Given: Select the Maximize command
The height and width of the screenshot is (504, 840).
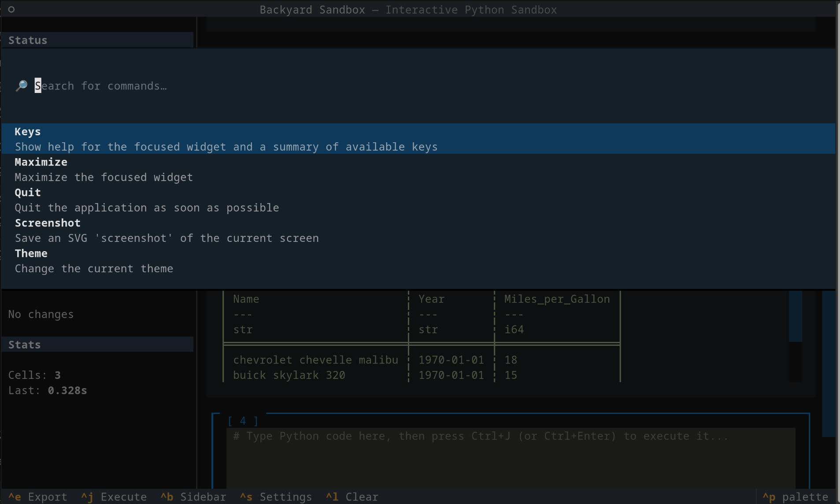Looking at the screenshot, I should tap(418, 170).
